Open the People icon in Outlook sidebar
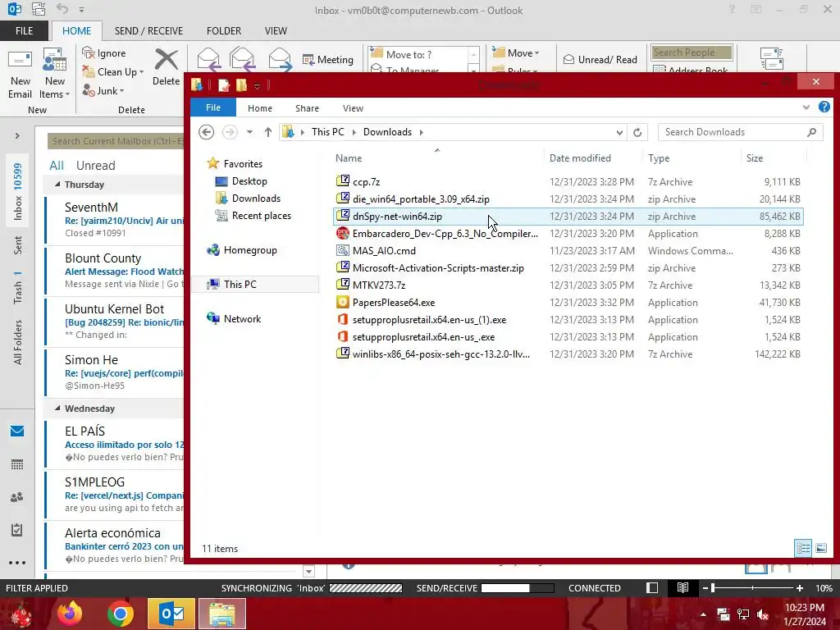The width and height of the screenshot is (840, 630). click(17, 497)
